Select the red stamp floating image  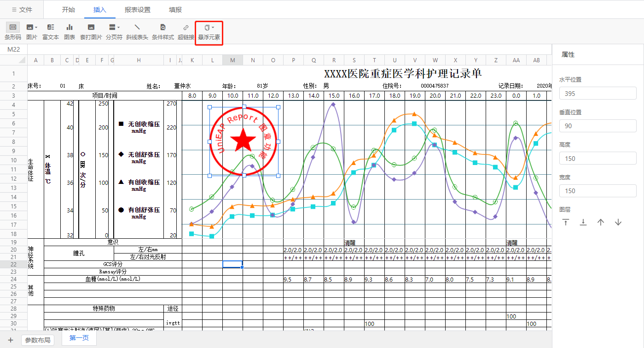[244, 141]
